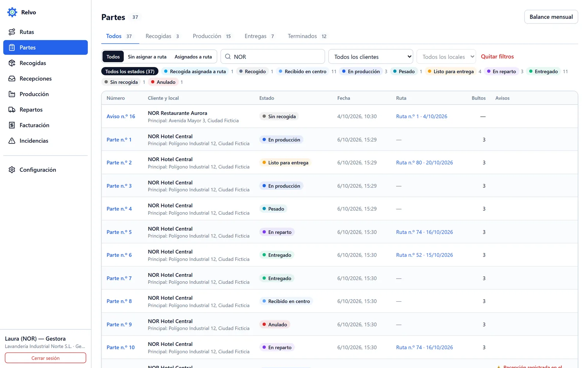The height and width of the screenshot is (368, 588).
Task: Toggle the Recogida asignada a ruta status chip
Action: pyautogui.click(x=195, y=71)
